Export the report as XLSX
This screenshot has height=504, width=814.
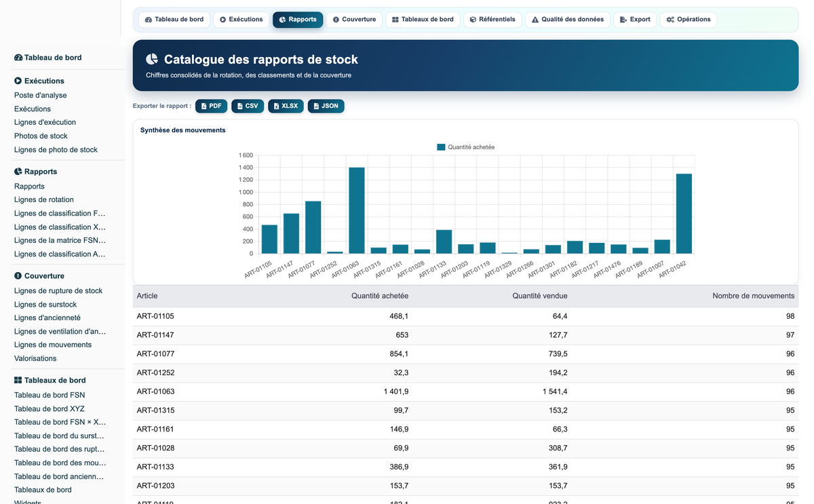[x=286, y=106]
